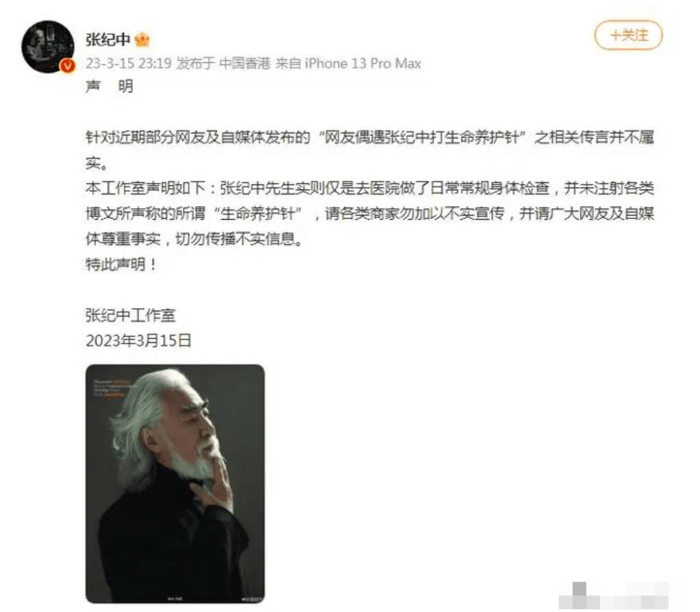Click the 2023年3月15日 date line
Screen dimensions: 700x612
pos(138,341)
